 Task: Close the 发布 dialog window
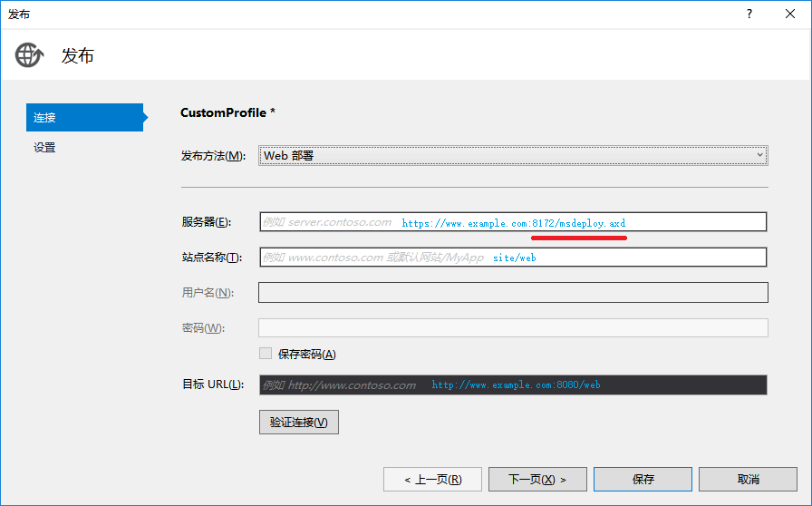coord(789,14)
